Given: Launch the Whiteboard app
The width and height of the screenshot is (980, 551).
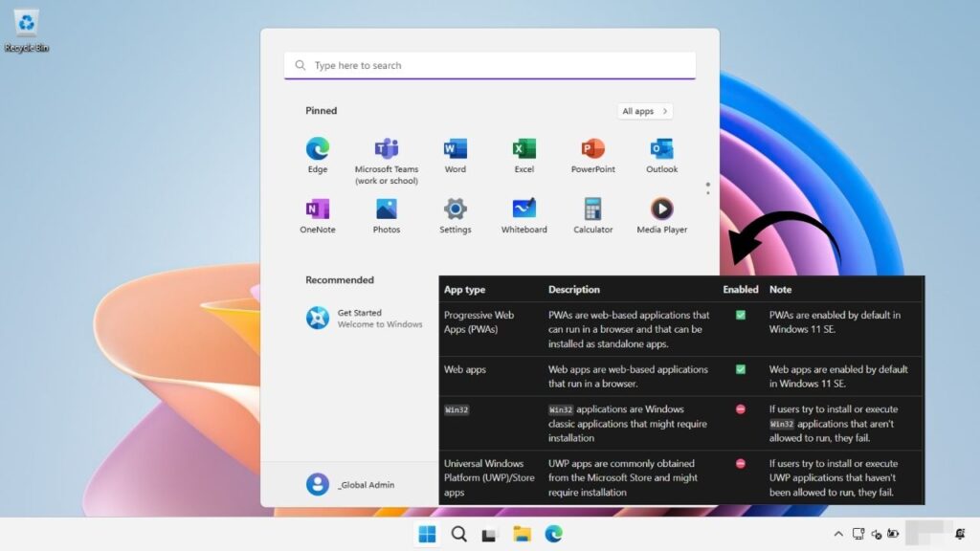Looking at the screenshot, I should pyautogui.click(x=523, y=215).
